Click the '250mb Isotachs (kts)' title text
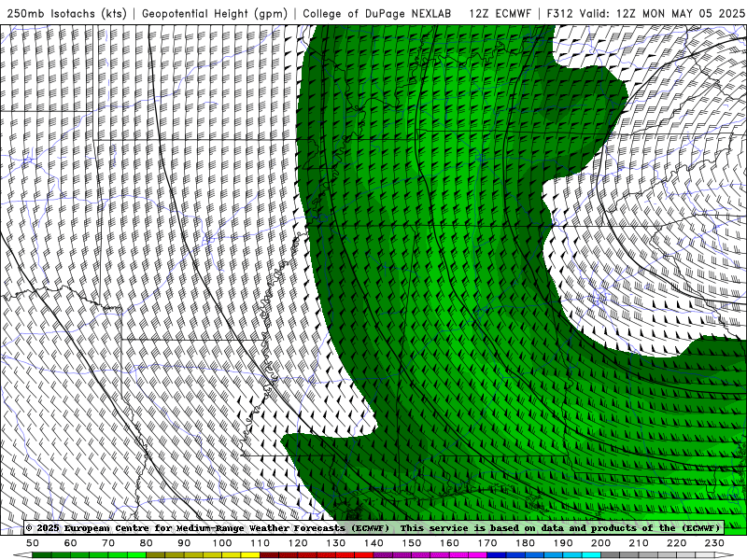Image resolution: width=747 pixels, height=560 pixels. (66, 13)
